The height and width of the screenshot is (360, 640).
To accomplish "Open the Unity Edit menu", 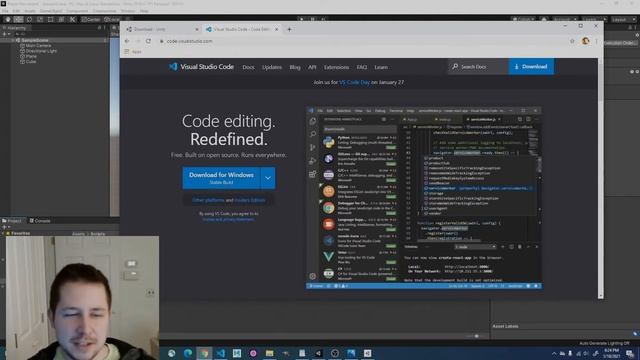I will click(16, 11).
